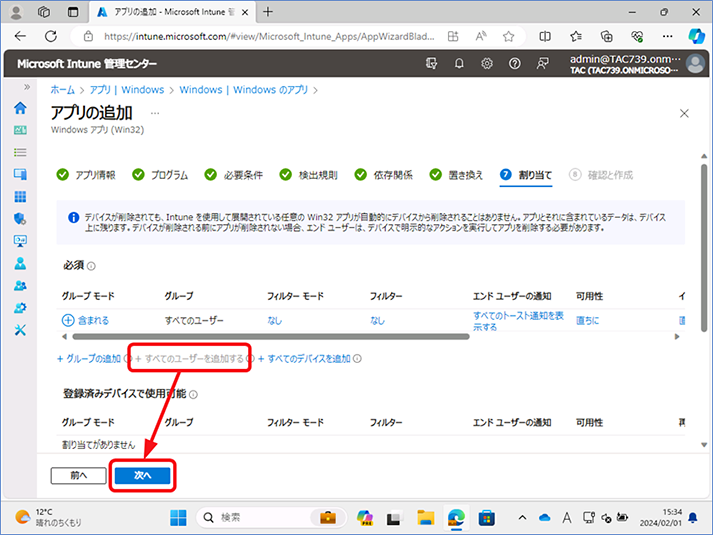Click すべてのトースト通知を表示する link

[518, 321]
